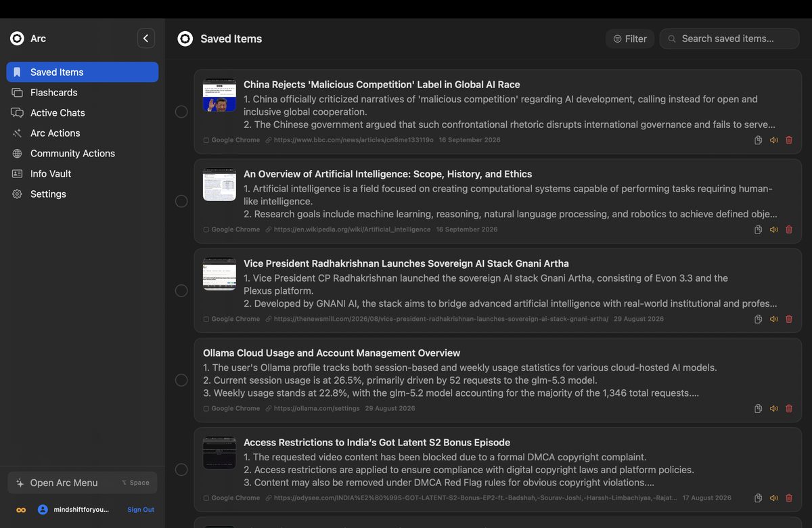Read aloud the Gnani Artha item

pos(773,319)
